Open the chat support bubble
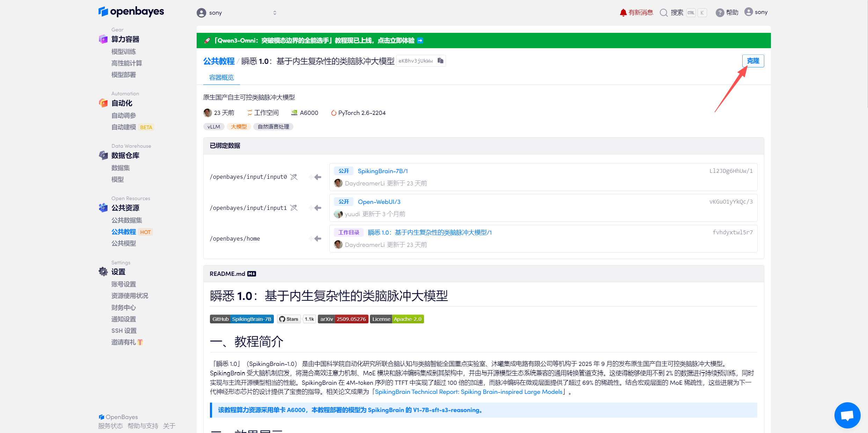The width and height of the screenshot is (868, 433). (x=847, y=415)
